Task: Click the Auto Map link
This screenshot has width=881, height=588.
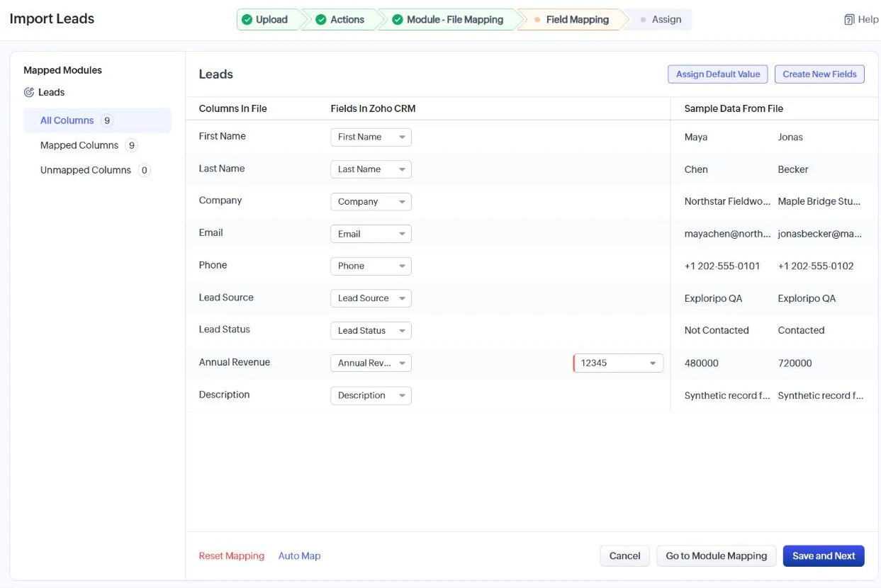Action: point(299,556)
